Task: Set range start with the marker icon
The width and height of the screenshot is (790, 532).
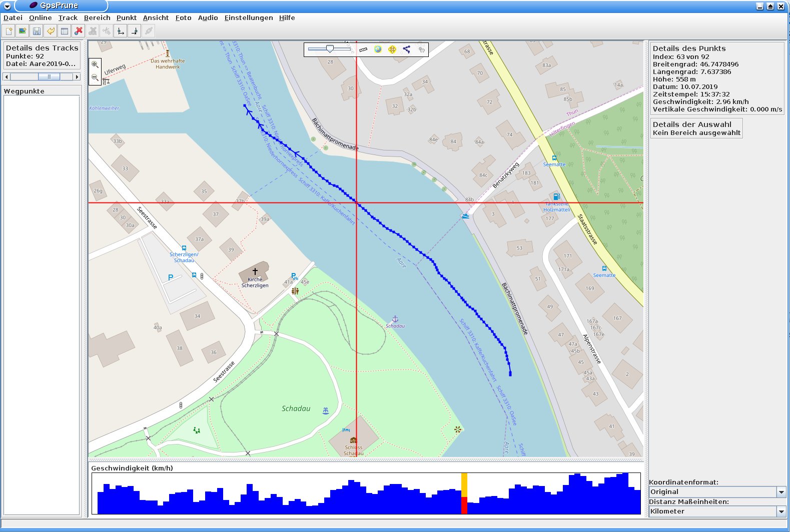Action: click(x=121, y=31)
